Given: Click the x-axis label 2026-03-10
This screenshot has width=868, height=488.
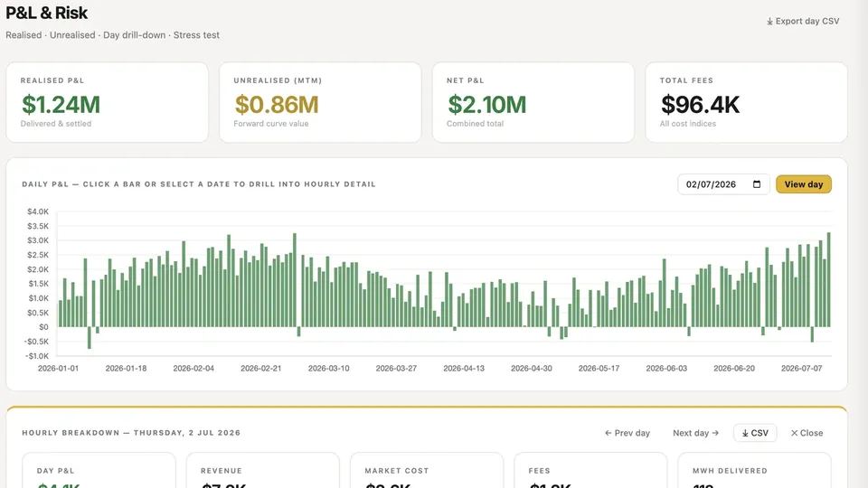Looking at the screenshot, I should click(328, 368).
